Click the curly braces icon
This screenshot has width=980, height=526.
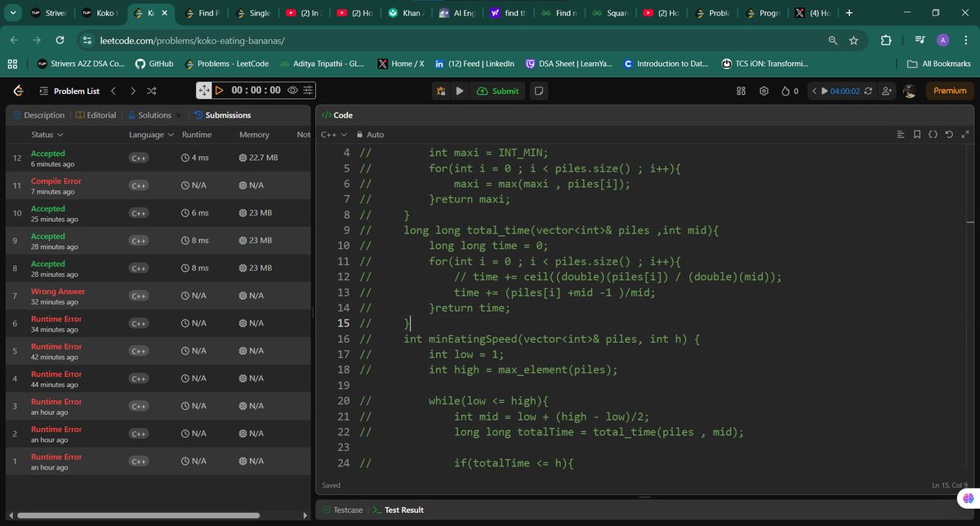933,135
